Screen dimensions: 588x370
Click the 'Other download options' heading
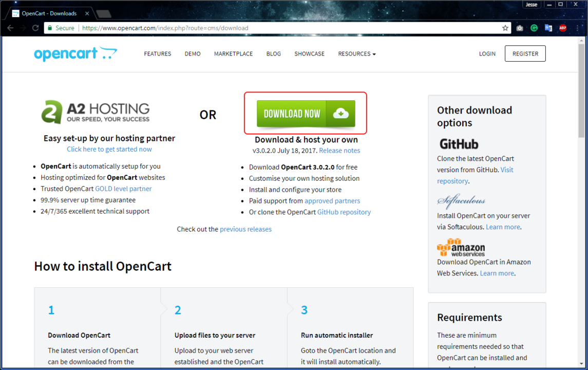(475, 116)
